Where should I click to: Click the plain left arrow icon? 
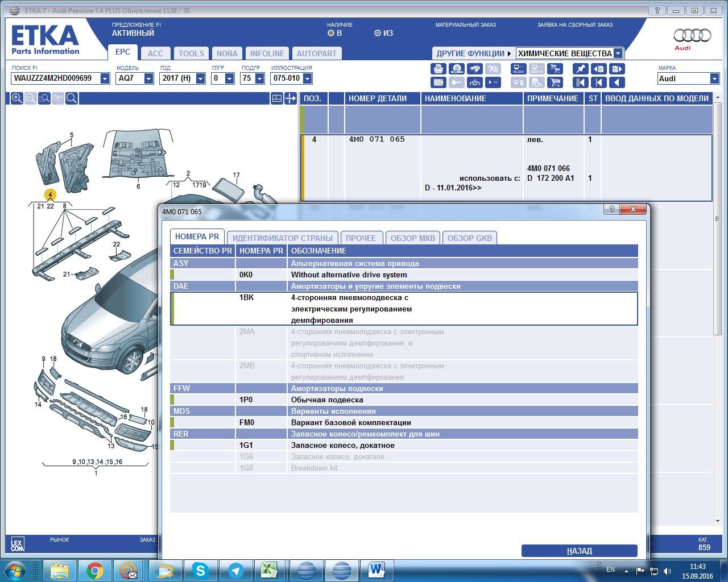coord(617,82)
